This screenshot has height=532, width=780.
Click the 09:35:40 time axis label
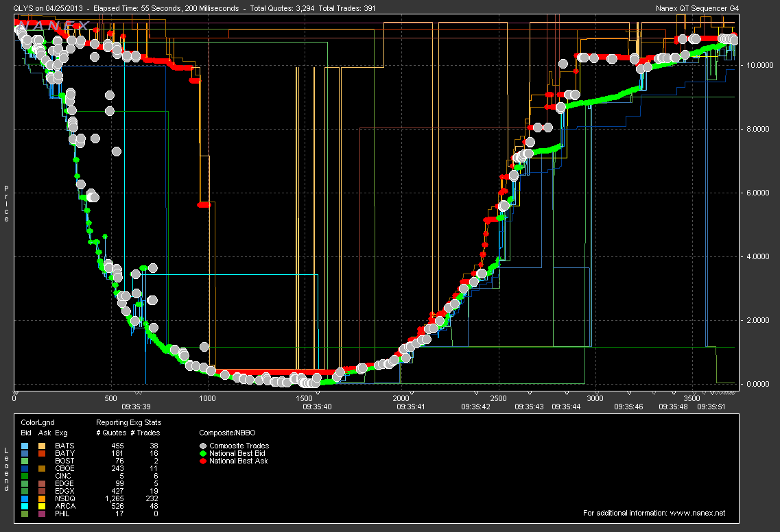318,407
